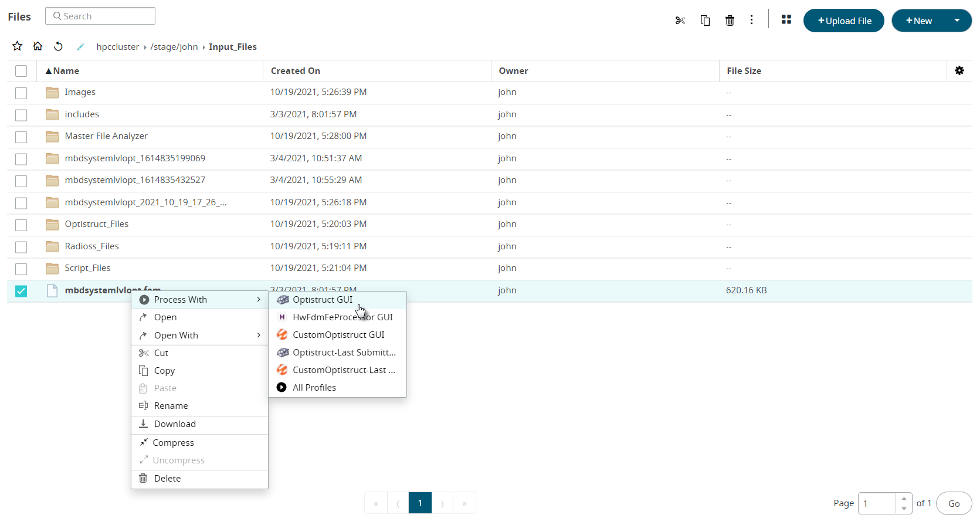Click the Radioss_Files folder icon
980x525 pixels.
52,246
